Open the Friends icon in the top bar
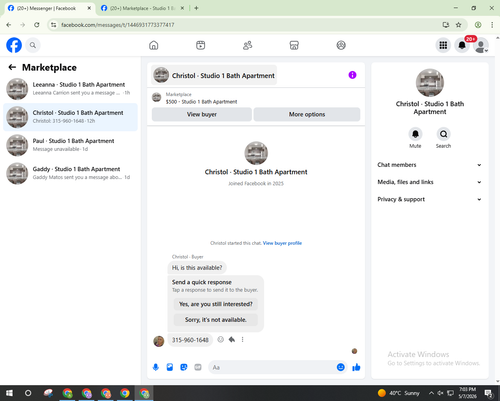The height and width of the screenshot is (401, 500). pos(247,45)
